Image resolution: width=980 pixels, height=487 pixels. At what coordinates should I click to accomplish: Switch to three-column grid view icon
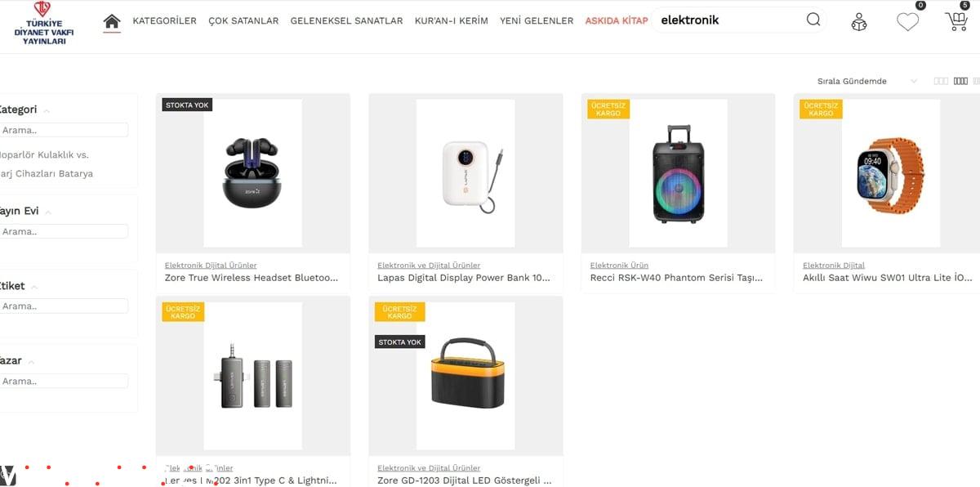(941, 81)
